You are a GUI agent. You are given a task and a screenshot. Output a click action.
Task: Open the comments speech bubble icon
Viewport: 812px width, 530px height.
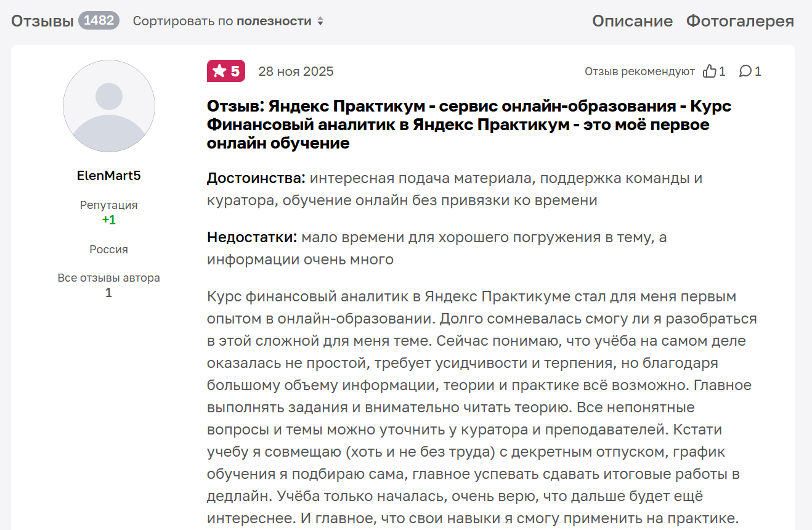click(745, 71)
